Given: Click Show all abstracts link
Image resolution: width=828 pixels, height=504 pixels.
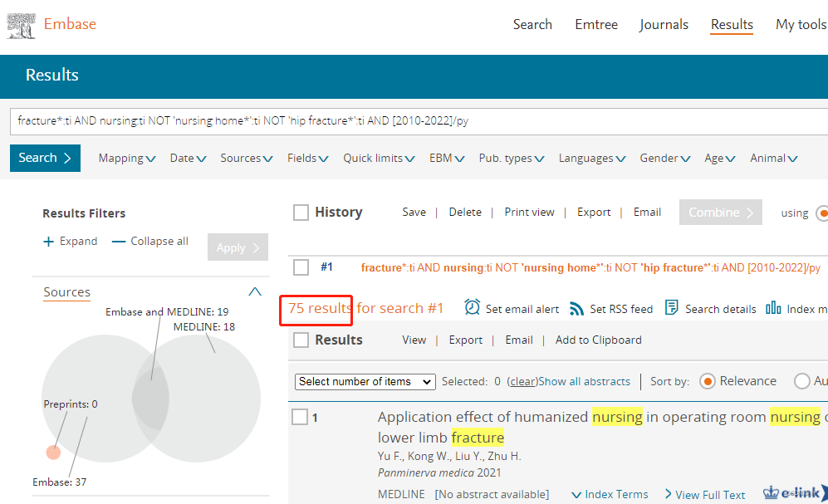Looking at the screenshot, I should (x=584, y=382).
